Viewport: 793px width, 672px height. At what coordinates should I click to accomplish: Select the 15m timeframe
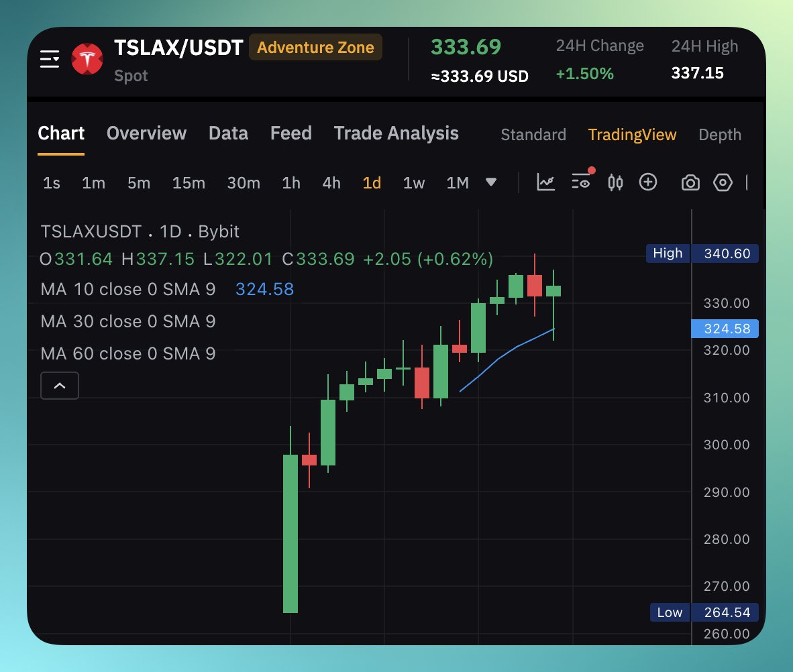189,182
